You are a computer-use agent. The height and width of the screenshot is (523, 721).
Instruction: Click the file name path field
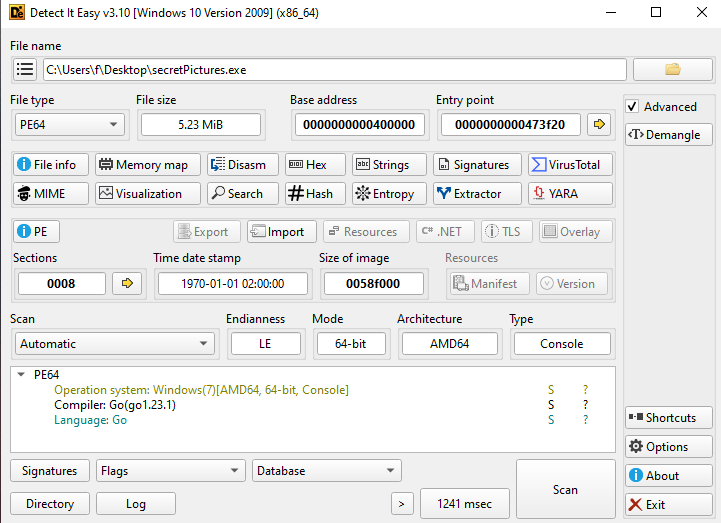point(334,70)
